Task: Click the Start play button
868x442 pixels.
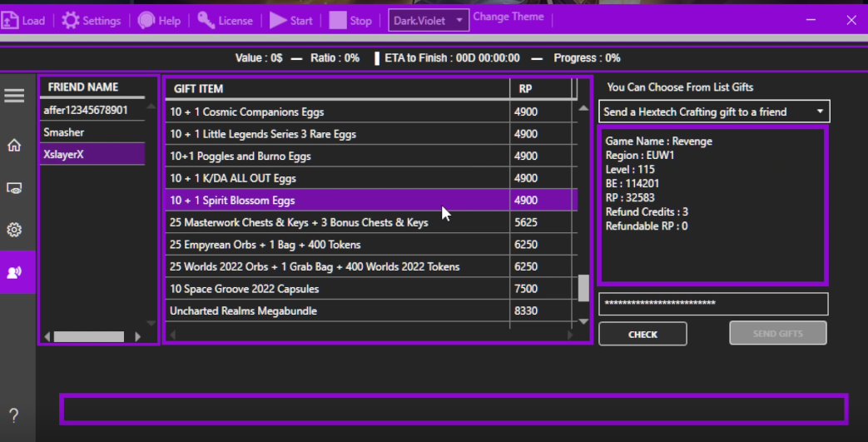Action: pyautogui.click(x=291, y=21)
